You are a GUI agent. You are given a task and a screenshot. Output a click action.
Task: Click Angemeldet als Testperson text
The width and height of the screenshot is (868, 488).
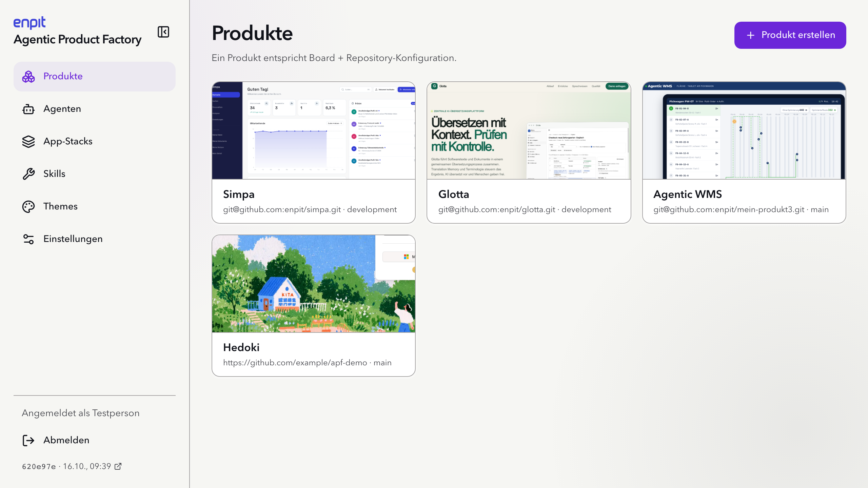pos(81,413)
